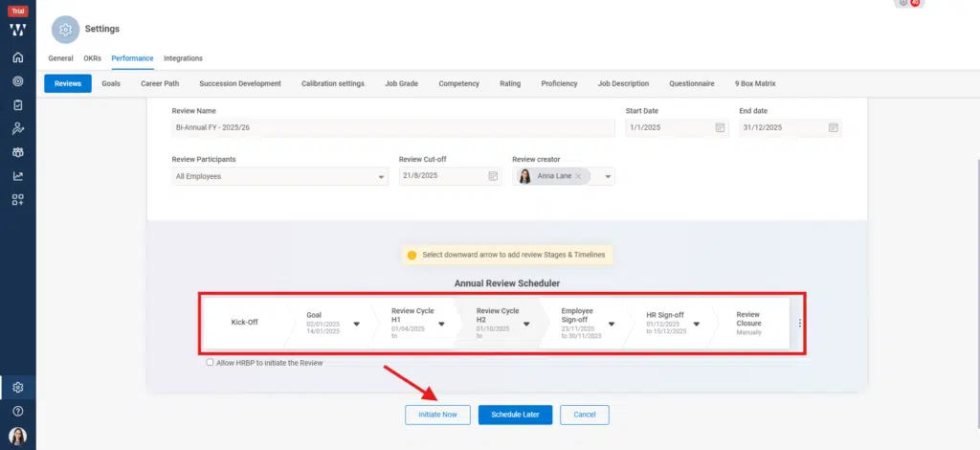Select the Competency sub-tab
This screenshot has width=980, height=450.
click(458, 83)
